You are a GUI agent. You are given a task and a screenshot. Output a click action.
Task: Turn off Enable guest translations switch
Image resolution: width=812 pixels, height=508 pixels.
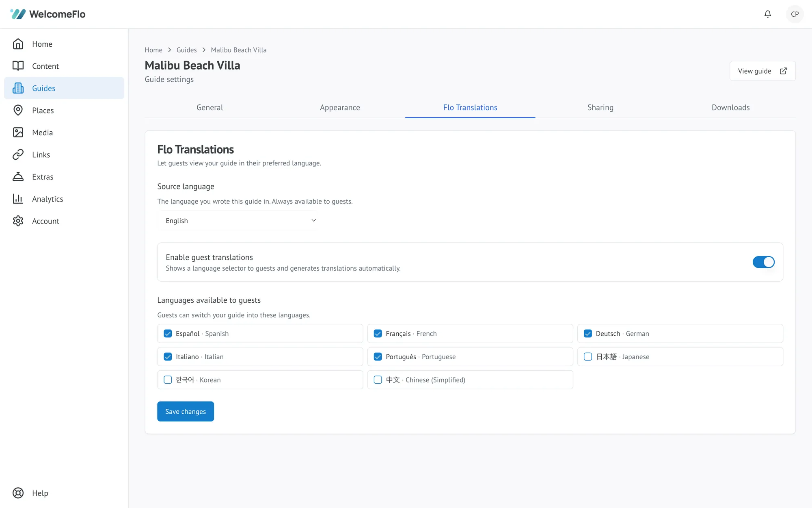[x=763, y=262]
